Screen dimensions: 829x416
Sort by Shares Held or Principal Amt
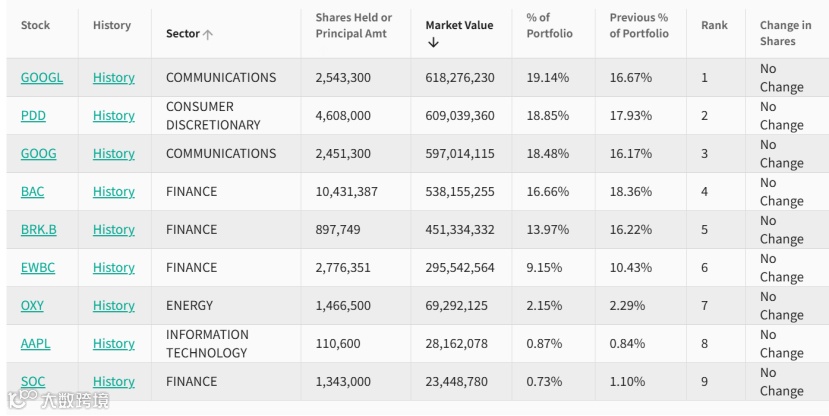tap(353, 25)
